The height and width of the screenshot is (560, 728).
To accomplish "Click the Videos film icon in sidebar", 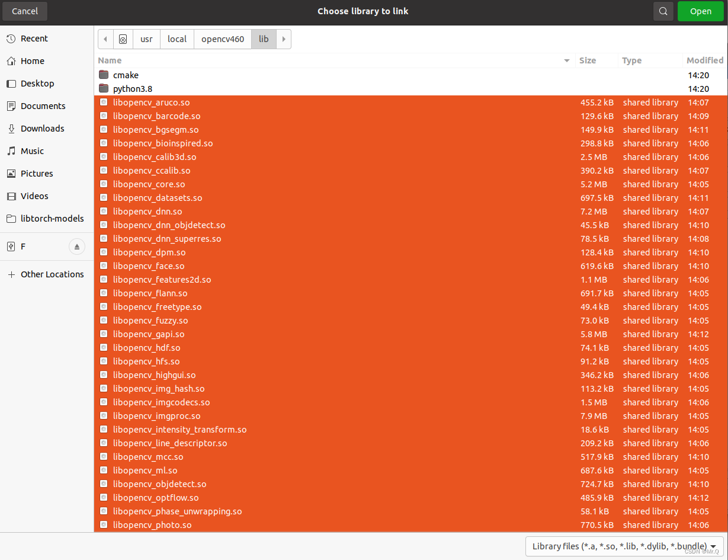I will click(x=11, y=196).
